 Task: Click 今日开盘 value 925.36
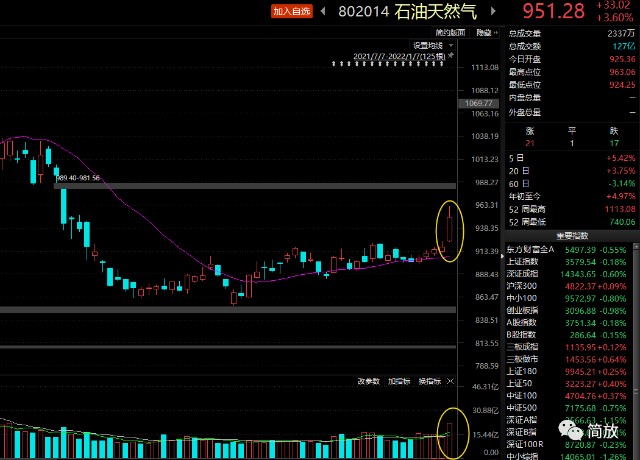click(622, 59)
